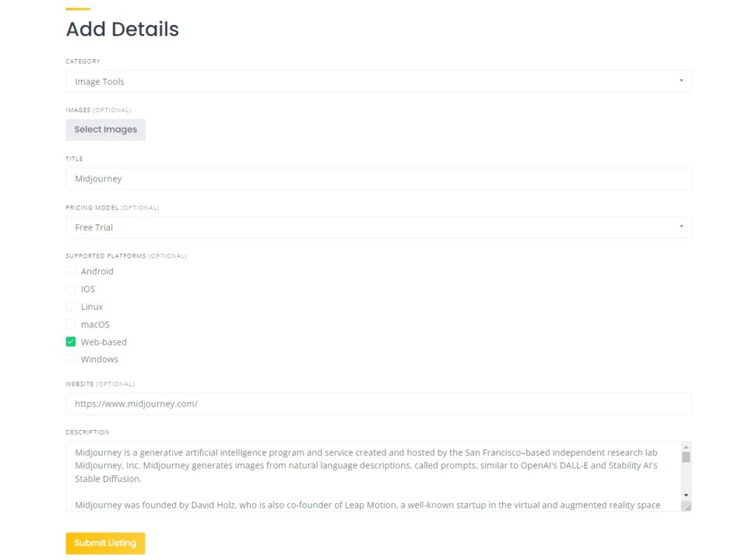Click the description textarea resize handle
This screenshot has height=560, width=756.
(x=687, y=506)
